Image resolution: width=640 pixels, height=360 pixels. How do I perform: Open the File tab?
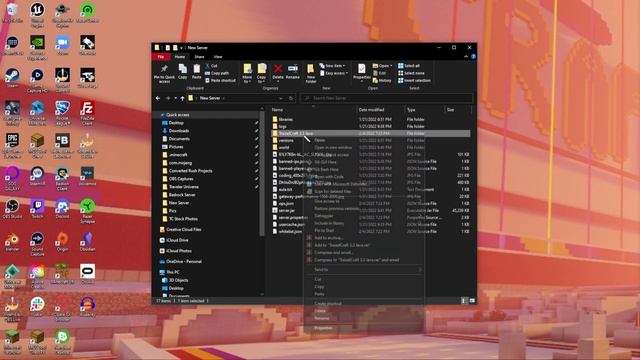161,57
